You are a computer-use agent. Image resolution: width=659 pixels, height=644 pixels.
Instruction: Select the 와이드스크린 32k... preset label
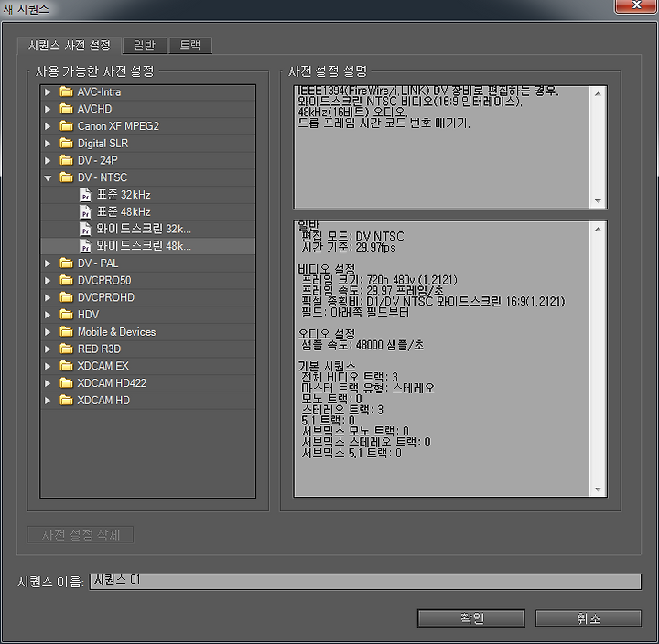click(x=144, y=229)
